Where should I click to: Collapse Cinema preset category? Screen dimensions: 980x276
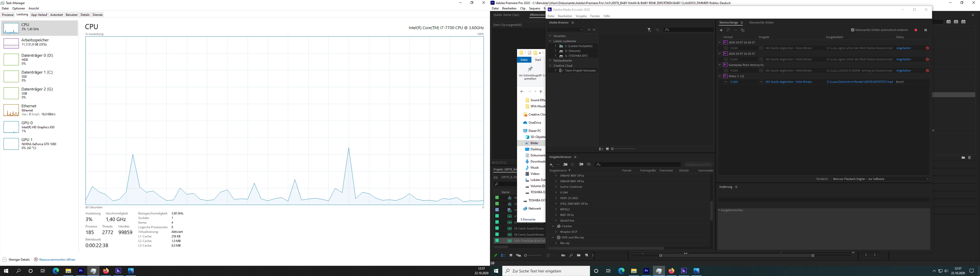coord(553,226)
